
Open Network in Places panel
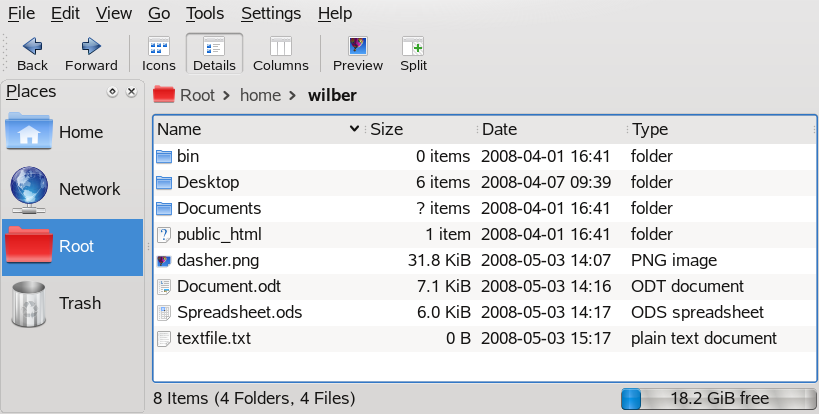pyautogui.click(x=73, y=189)
